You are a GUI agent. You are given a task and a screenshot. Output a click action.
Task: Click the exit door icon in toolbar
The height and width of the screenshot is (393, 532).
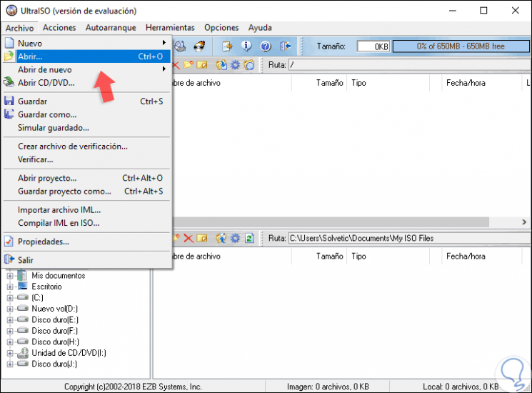pyautogui.click(x=285, y=46)
